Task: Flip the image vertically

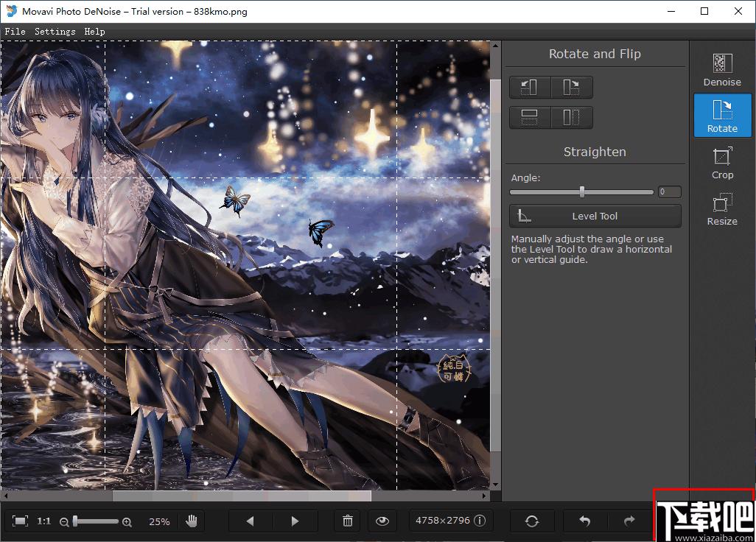Action: (x=530, y=118)
